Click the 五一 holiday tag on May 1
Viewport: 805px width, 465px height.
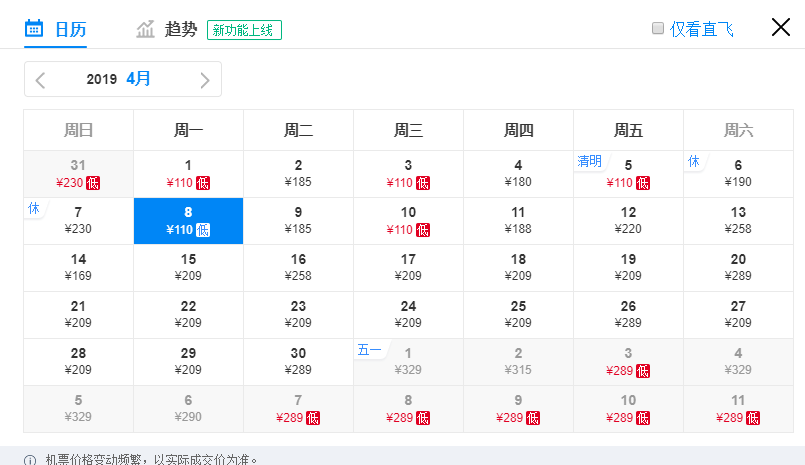pyautogui.click(x=370, y=350)
